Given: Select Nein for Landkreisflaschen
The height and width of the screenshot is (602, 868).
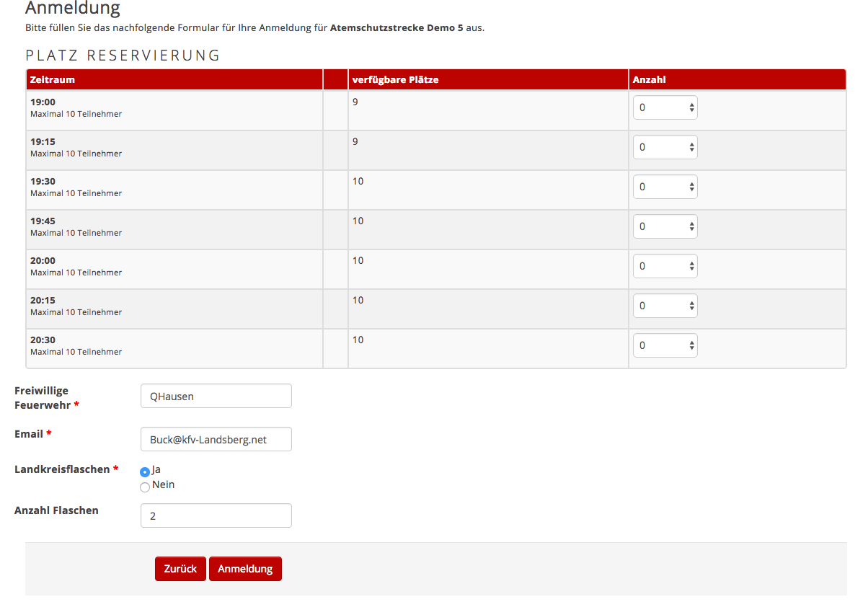Looking at the screenshot, I should click(145, 487).
